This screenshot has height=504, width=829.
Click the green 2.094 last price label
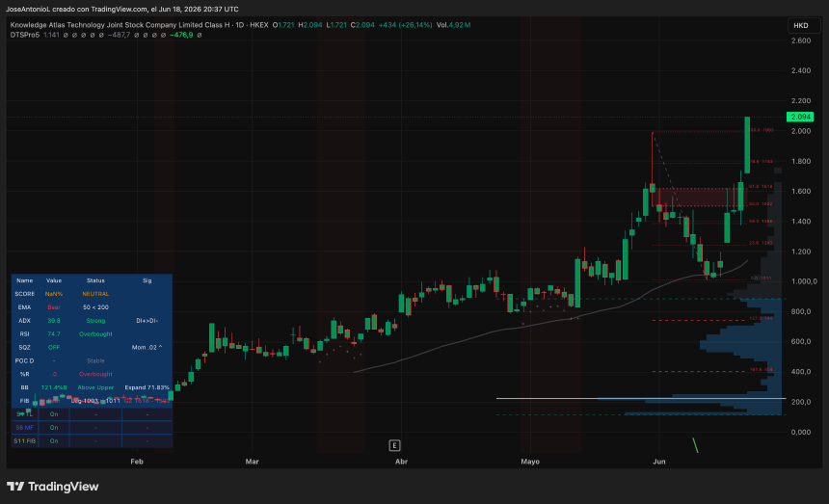pyautogui.click(x=800, y=117)
